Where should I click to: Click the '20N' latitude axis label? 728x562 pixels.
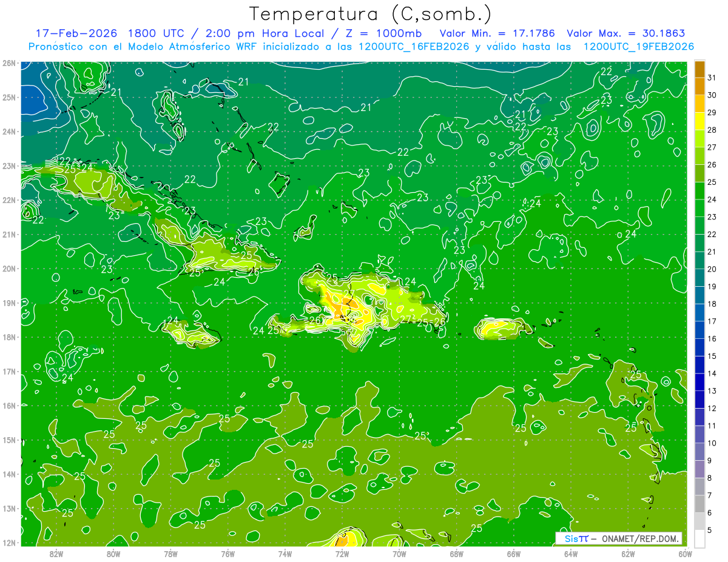[x=8, y=269]
